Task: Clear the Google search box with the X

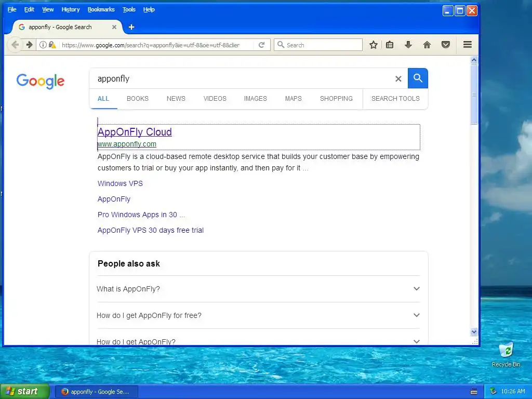Action: (398, 79)
